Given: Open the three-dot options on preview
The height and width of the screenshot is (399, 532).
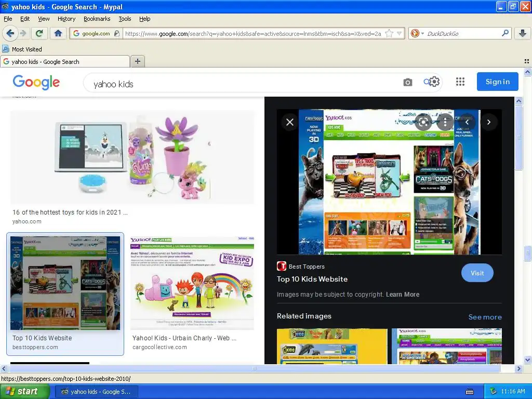Looking at the screenshot, I should click(x=445, y=122).
